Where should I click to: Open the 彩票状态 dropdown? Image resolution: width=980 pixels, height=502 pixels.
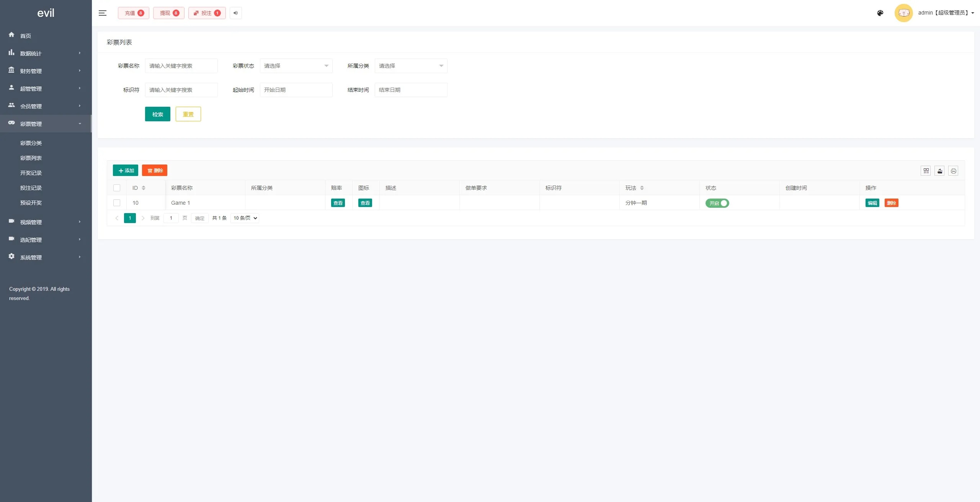[296, 66]
